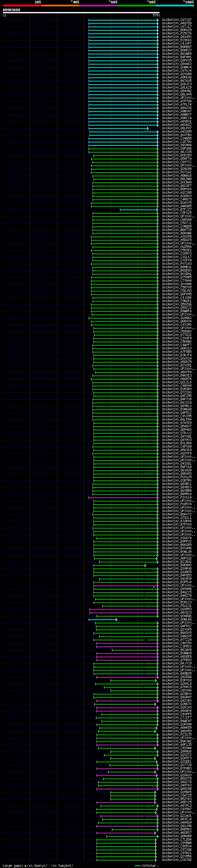
Task: Select hit label UniRef100_P29610
Action: click(177, 40)
